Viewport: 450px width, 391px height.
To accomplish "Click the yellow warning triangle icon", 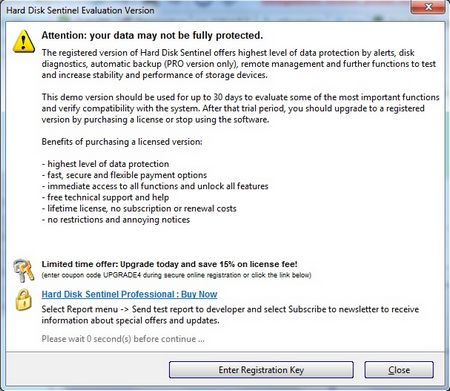I will coord(24,41).
